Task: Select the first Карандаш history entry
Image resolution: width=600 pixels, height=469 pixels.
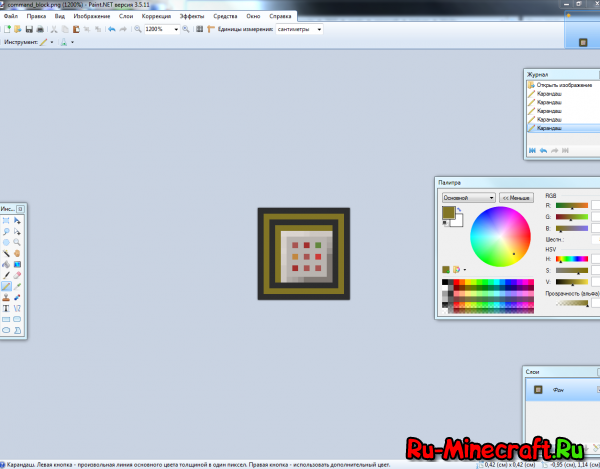Action: click(x=564, y=94)
